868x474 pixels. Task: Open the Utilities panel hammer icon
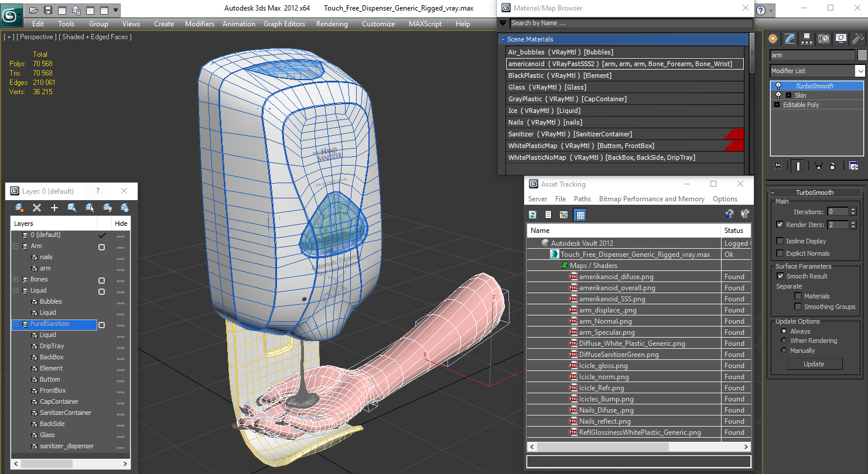pos(858,39)
